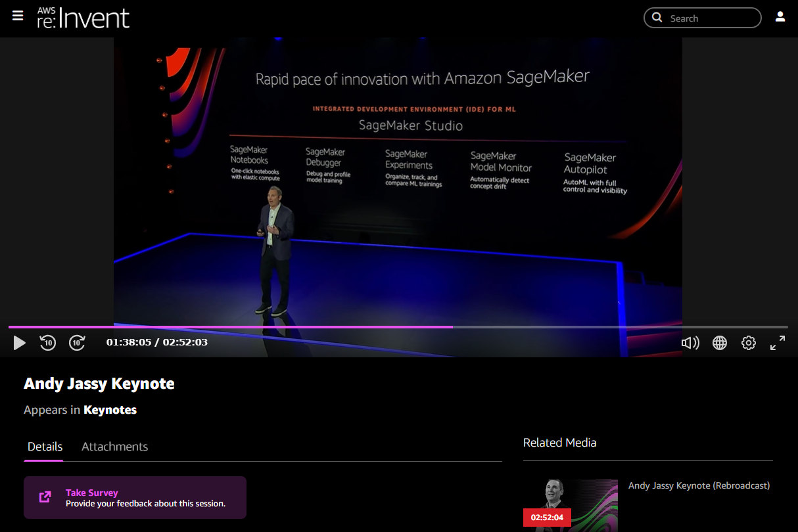Select the Details tab
Viewport: 798px width, 532px height.
click(45, 446)
